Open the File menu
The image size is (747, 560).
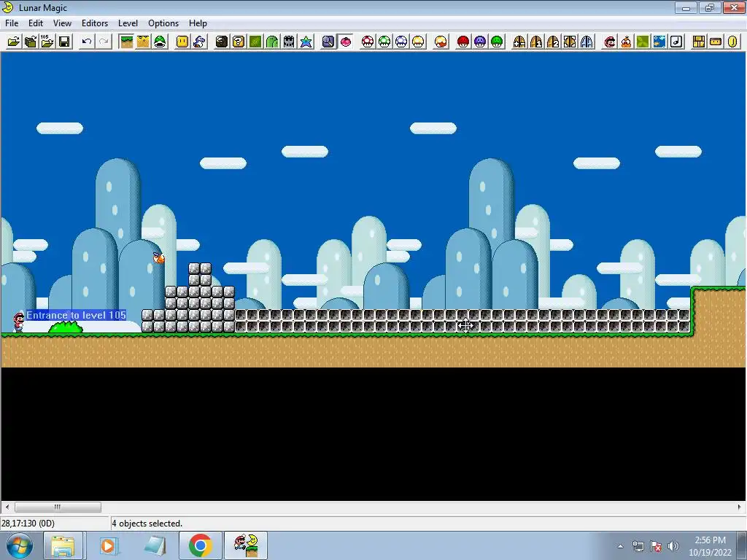12,23
